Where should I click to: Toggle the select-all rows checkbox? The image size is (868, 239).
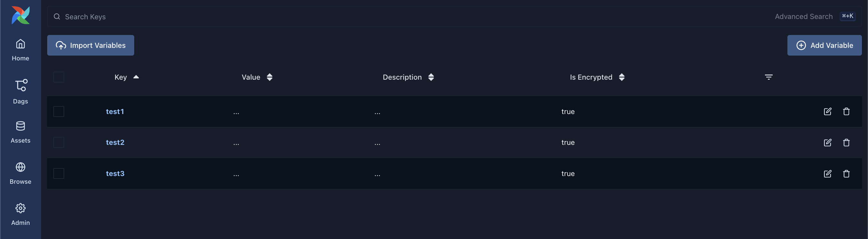click(59, 77)
